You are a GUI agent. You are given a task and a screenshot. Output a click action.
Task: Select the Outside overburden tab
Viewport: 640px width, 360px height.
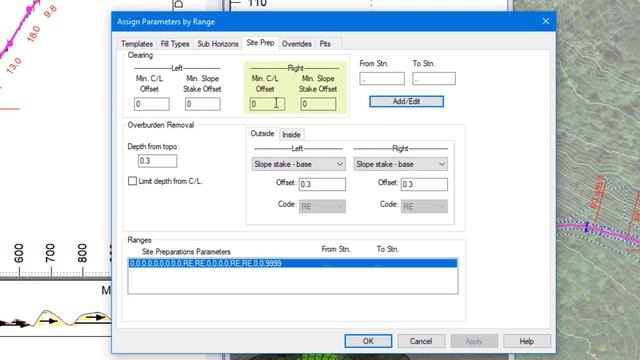tap(262, 133)
